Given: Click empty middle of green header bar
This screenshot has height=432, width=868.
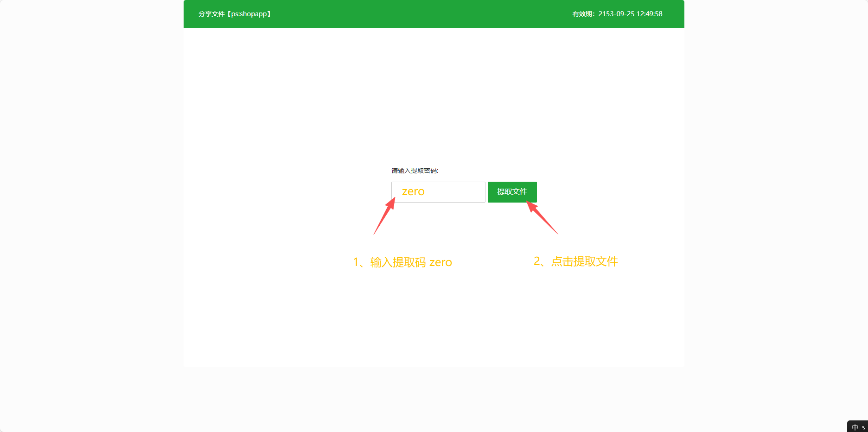Looking at the screenshot, I should [x=417, y=14].
